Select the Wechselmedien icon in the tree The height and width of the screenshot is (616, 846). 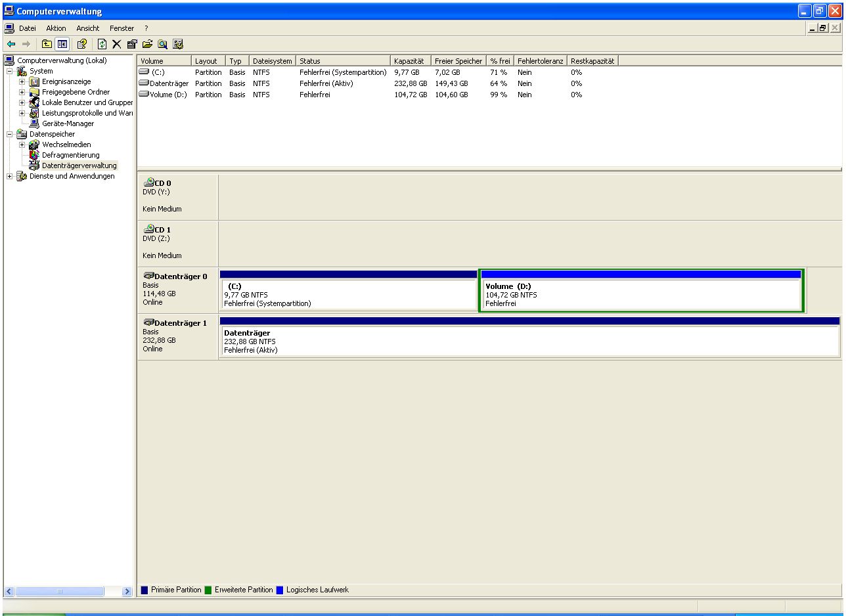click(35, 144)
